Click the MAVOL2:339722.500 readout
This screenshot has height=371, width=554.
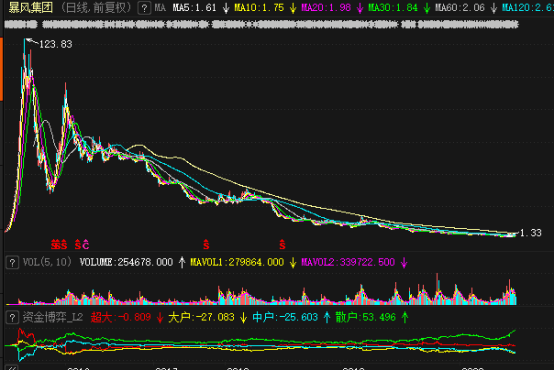click(x=348, y=262)
